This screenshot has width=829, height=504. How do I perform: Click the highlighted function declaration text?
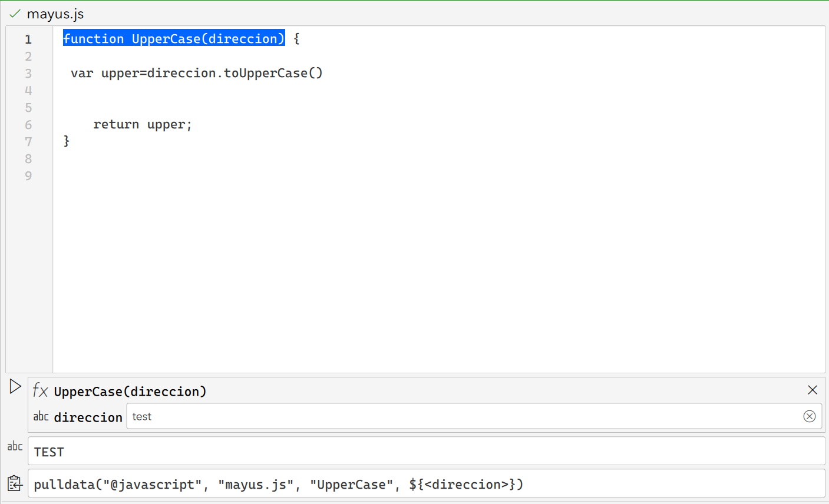[174, 39]
